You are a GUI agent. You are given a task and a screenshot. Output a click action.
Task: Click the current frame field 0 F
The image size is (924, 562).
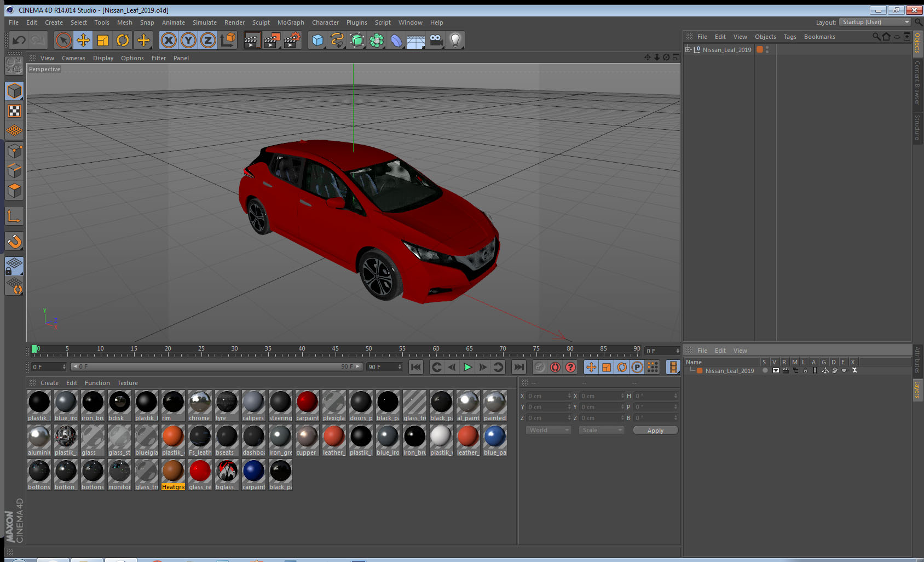click(48, 367)
